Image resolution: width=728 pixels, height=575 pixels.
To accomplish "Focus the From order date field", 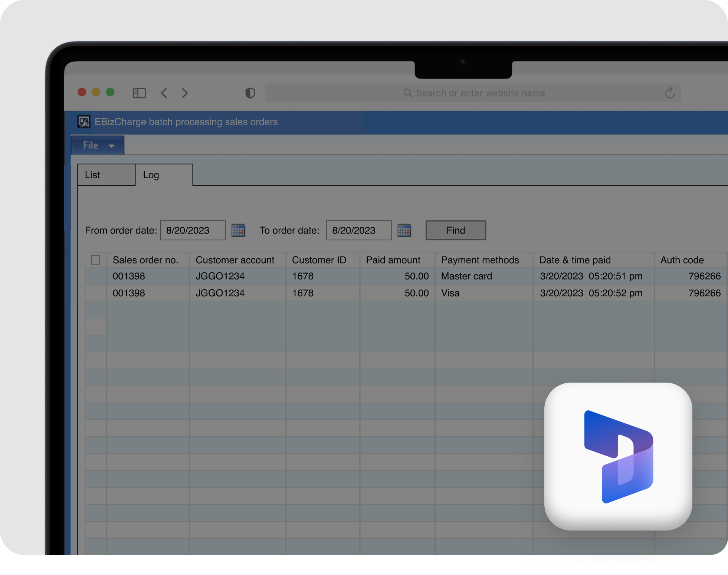I will (193, 230).
